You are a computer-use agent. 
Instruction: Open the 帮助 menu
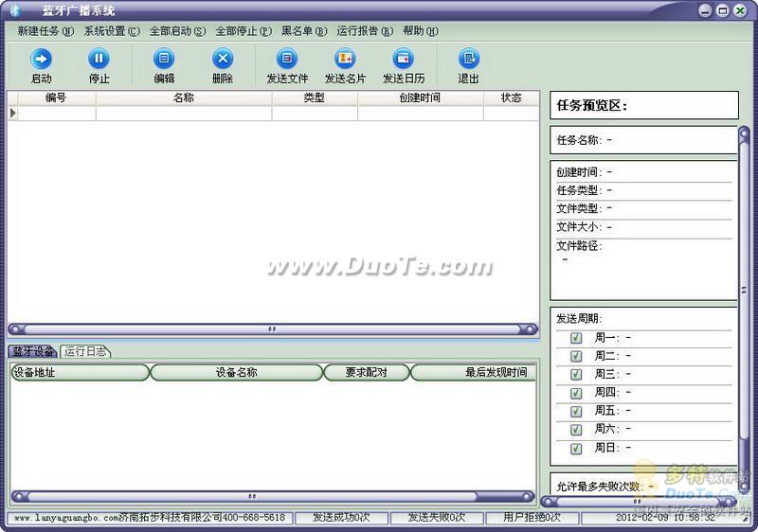[x=421, y=31]
